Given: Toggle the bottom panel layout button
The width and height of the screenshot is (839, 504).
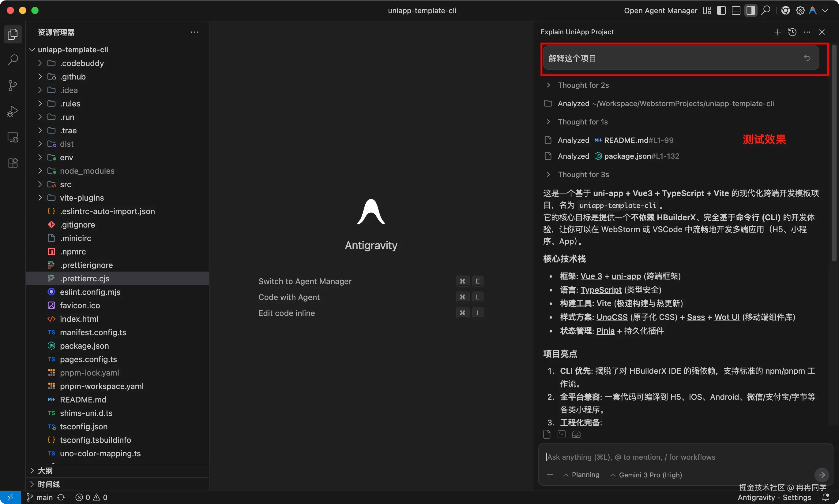Looking at the screenshot, I should (x=736, y=10).
